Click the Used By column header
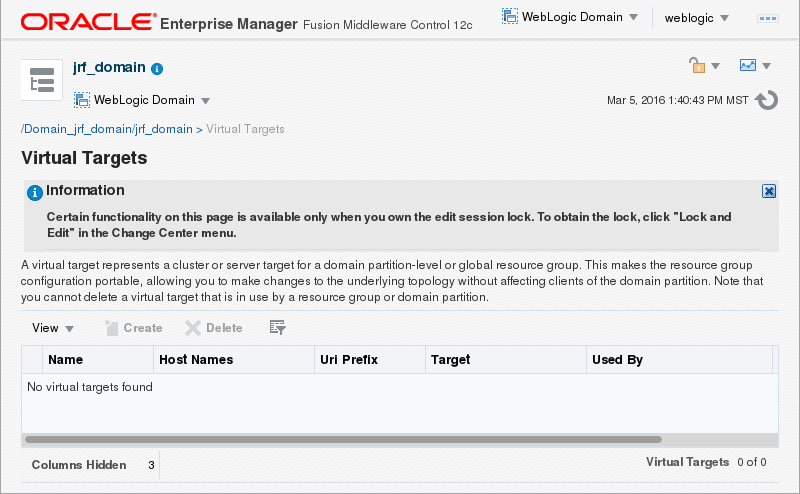 [617, 360]
